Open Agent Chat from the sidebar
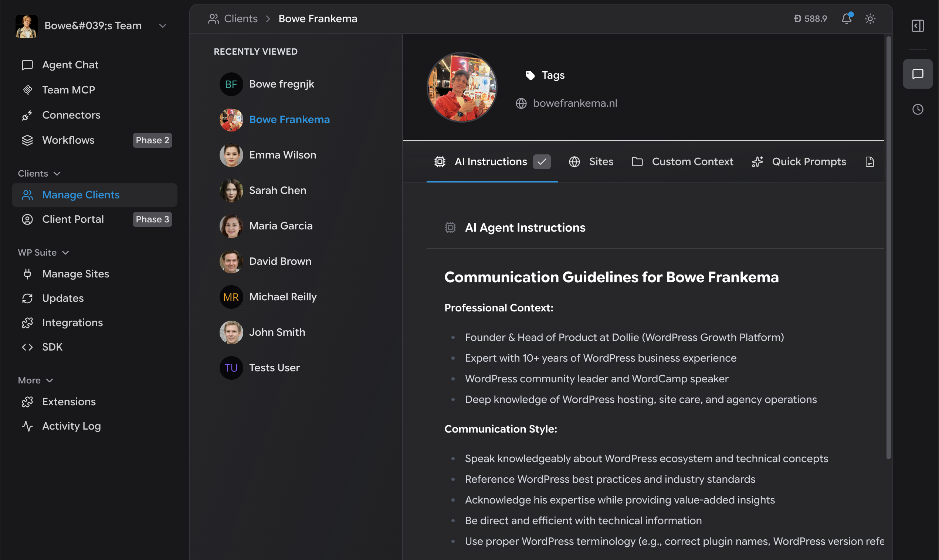 (x=70, y=65)
